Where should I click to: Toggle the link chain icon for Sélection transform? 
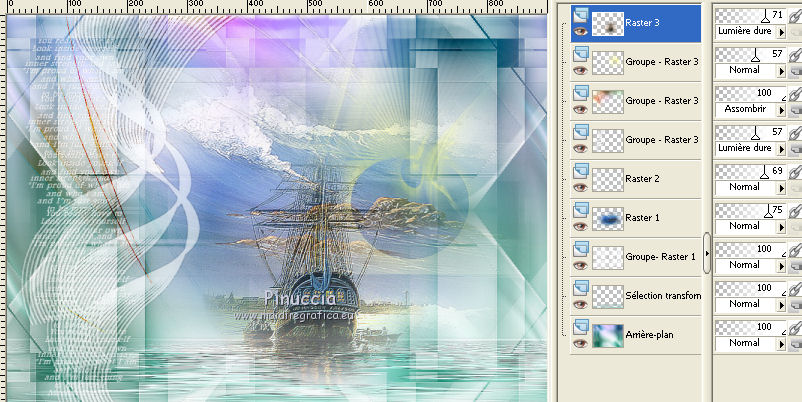(x=794, y=288)
